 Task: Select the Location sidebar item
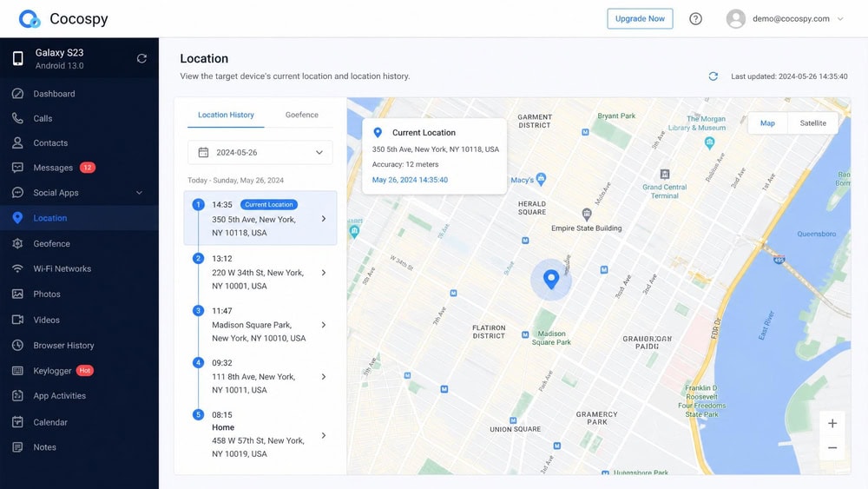[x=79, y=218]
